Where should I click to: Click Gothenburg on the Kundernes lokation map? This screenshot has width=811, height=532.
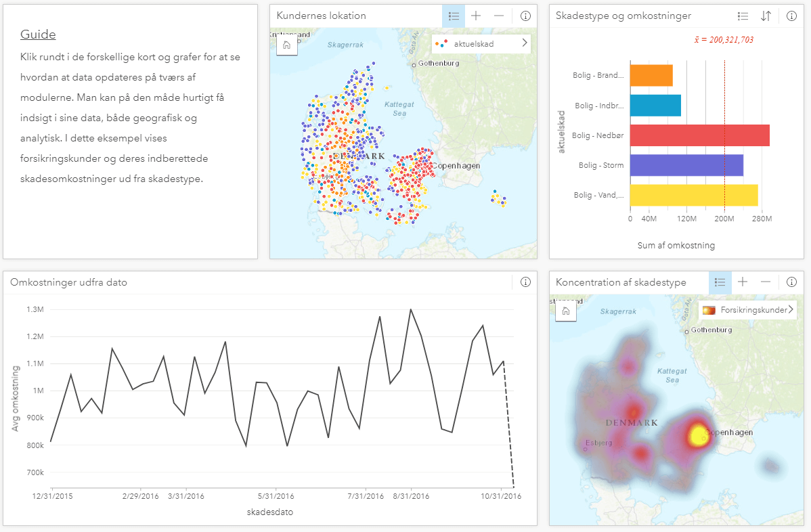(439, 63)
